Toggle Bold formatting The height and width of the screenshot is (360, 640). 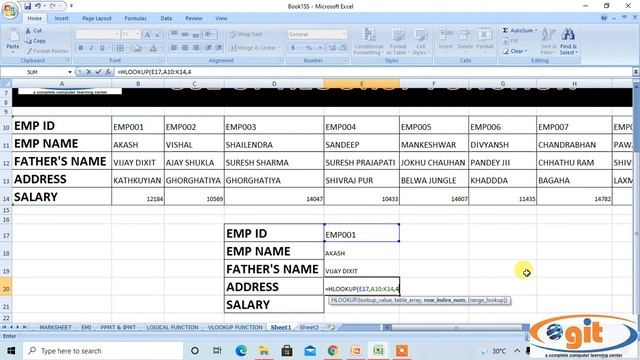[81, 48]
